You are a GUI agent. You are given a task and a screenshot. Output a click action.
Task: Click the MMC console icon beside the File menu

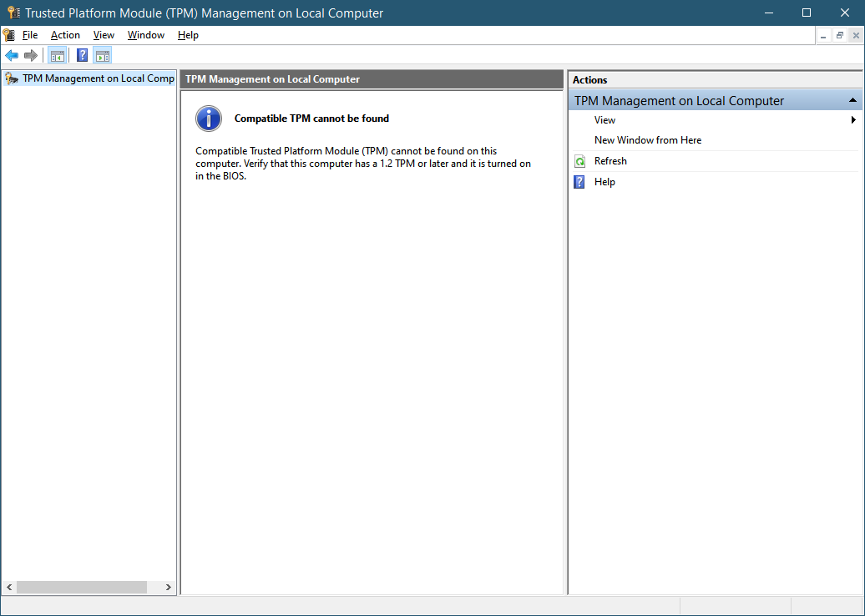click(9, 35)
